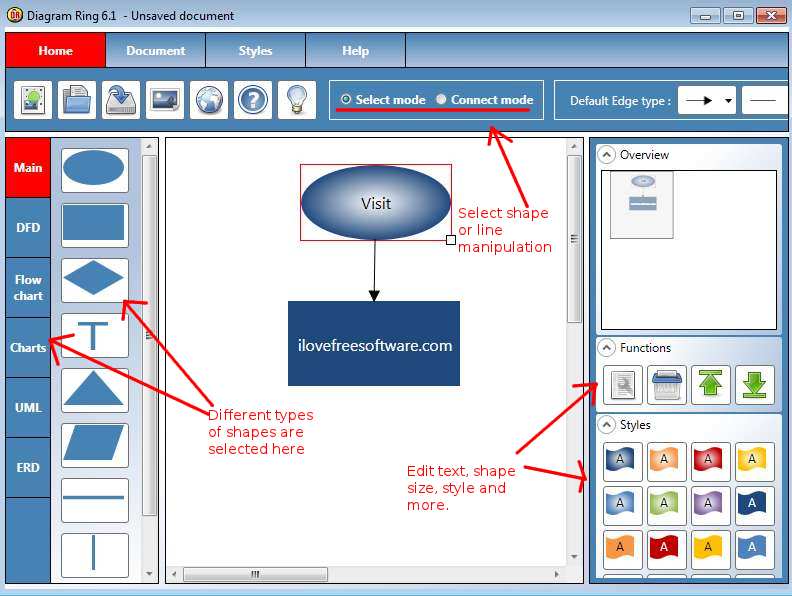Click canvas scroll right arrow

pos(557,574)
